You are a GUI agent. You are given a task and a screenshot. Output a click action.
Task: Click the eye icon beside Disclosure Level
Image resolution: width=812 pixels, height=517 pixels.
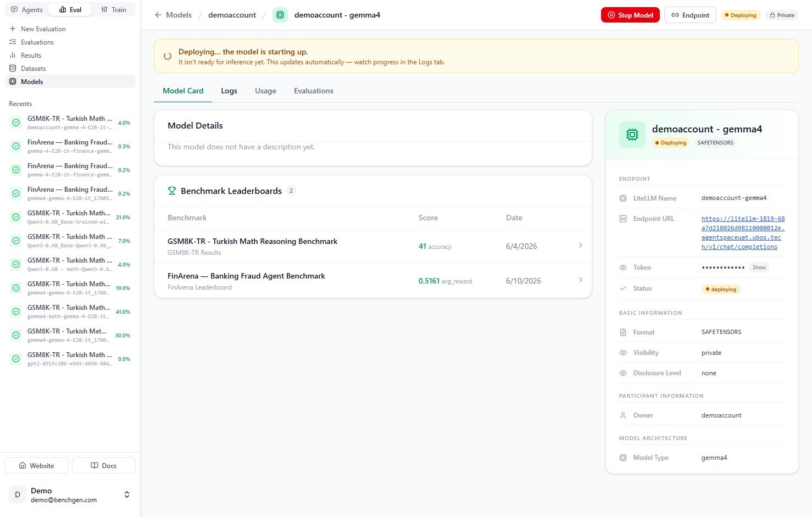tap(623, 373)
